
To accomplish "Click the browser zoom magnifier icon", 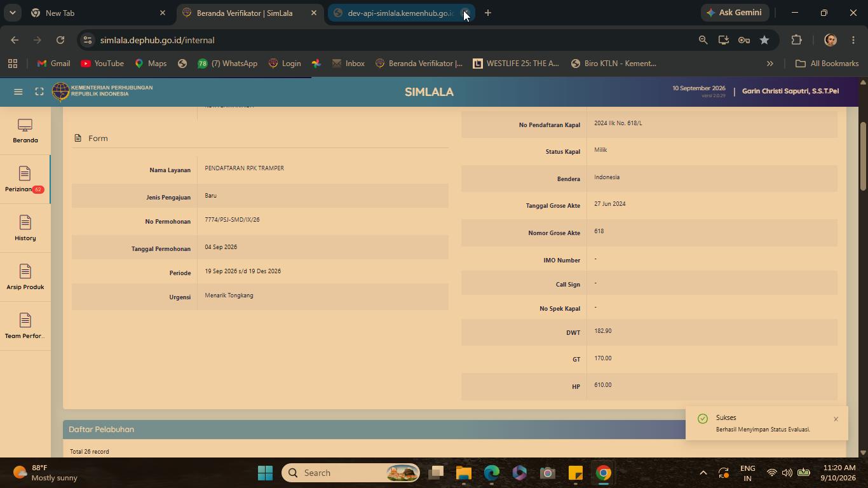I will pyautogui.click(x=703, y=40).
